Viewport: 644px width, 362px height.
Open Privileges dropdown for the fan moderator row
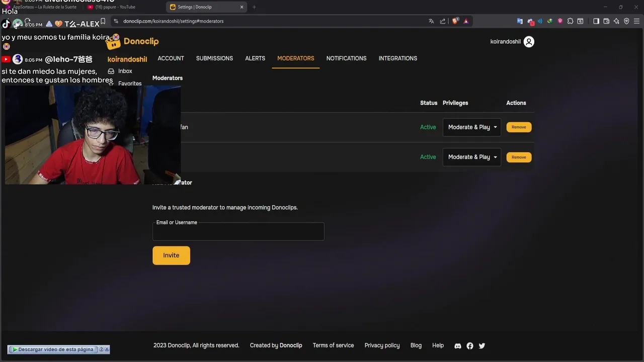[472, 127]
